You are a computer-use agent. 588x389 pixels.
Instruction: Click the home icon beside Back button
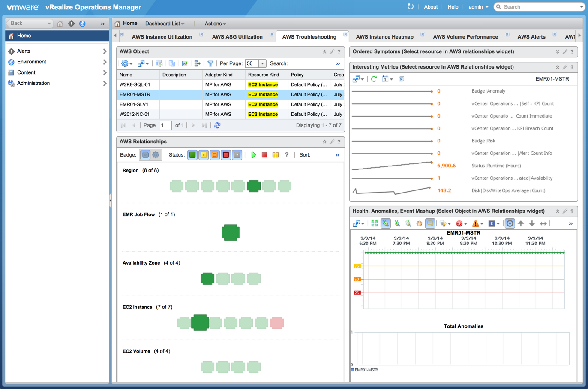[60, 24]
